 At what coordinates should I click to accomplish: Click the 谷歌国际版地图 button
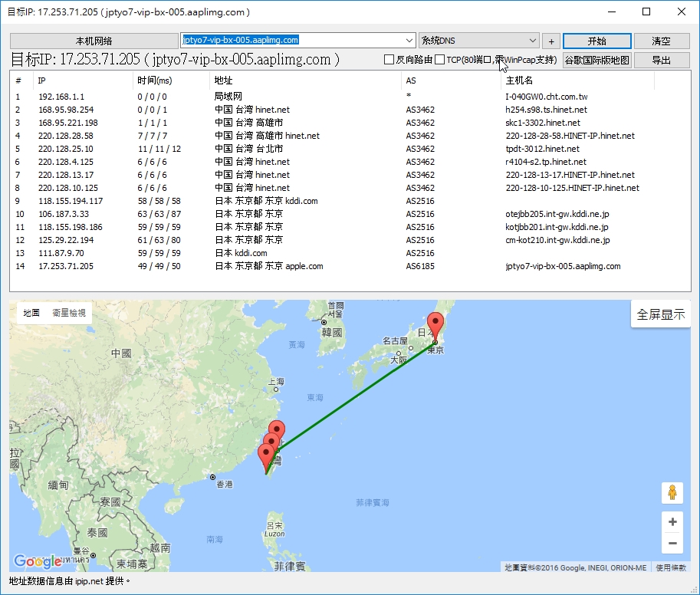(x=596, y=60)
